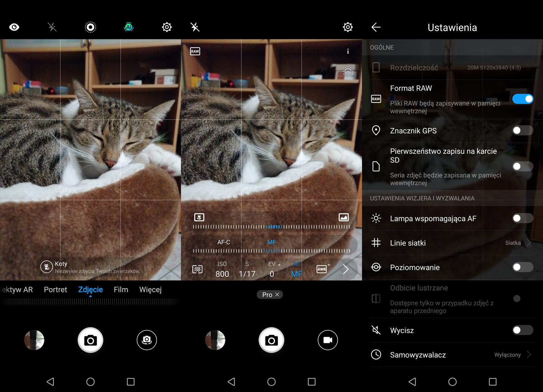Select infinity focus landscape icon
The height and width of the screenshot is (392, 543).
pos(344,217)
